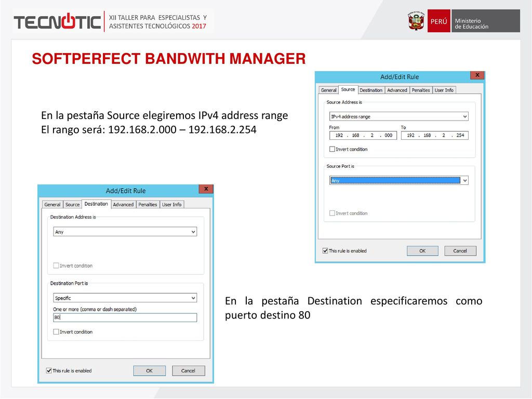The height and width of the screenshot is (399, 532).
Task: Click the Ministerio de Educación label
Action: point(472,23)
